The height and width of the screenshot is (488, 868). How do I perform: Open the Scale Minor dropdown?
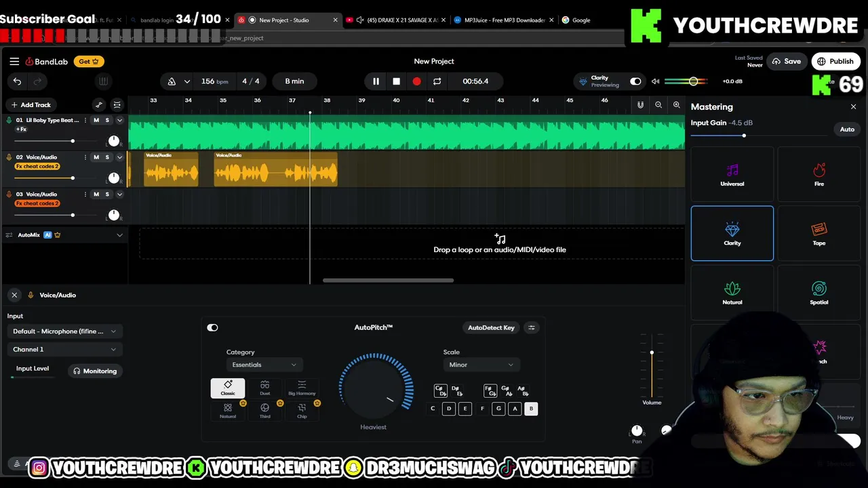click(x=481, y=365)
